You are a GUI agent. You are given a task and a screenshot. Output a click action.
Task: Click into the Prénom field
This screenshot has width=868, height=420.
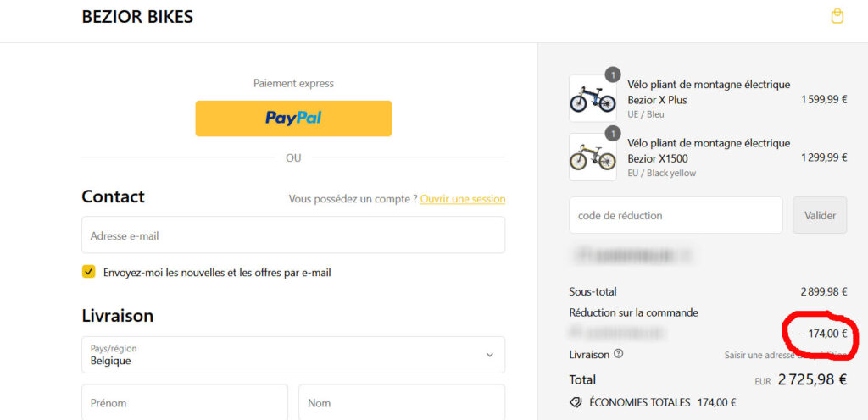click(185, 403)
